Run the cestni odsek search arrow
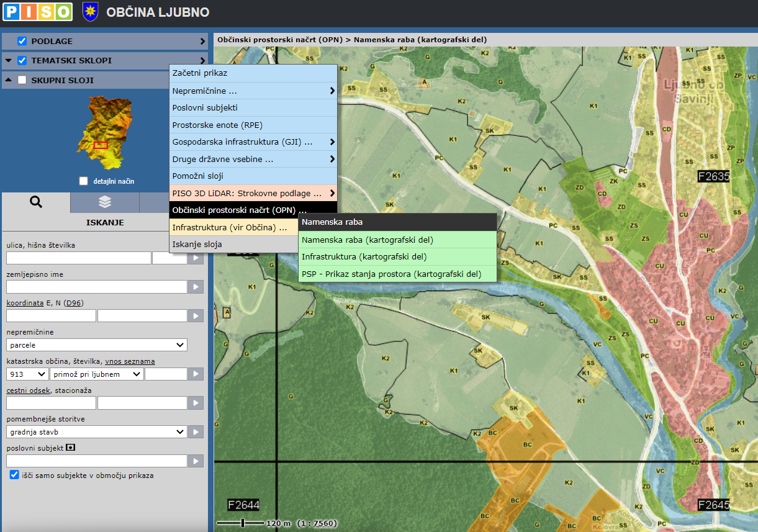This screenshot has width=758, height=532. [196, 403]
